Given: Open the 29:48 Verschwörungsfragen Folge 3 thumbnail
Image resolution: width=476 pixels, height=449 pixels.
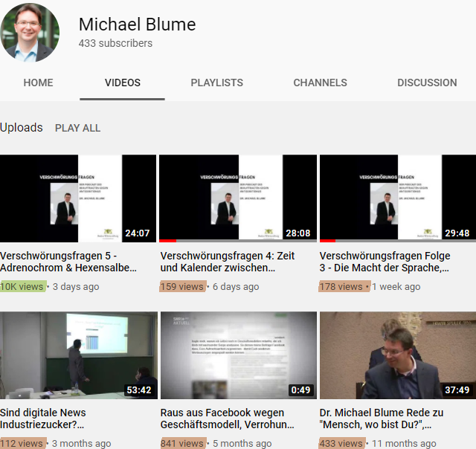Looking at the screenshot, I should (x=398, y=198).
